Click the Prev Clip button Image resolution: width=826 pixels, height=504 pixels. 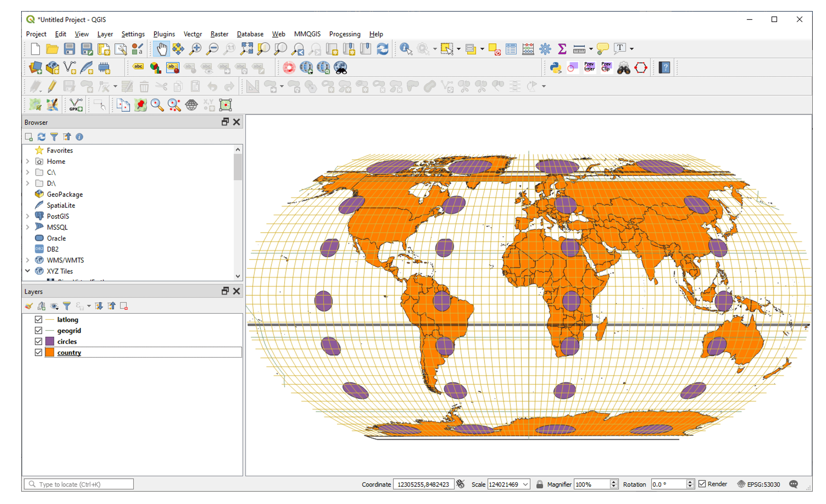pyautogui.click(x=605, y=67)
